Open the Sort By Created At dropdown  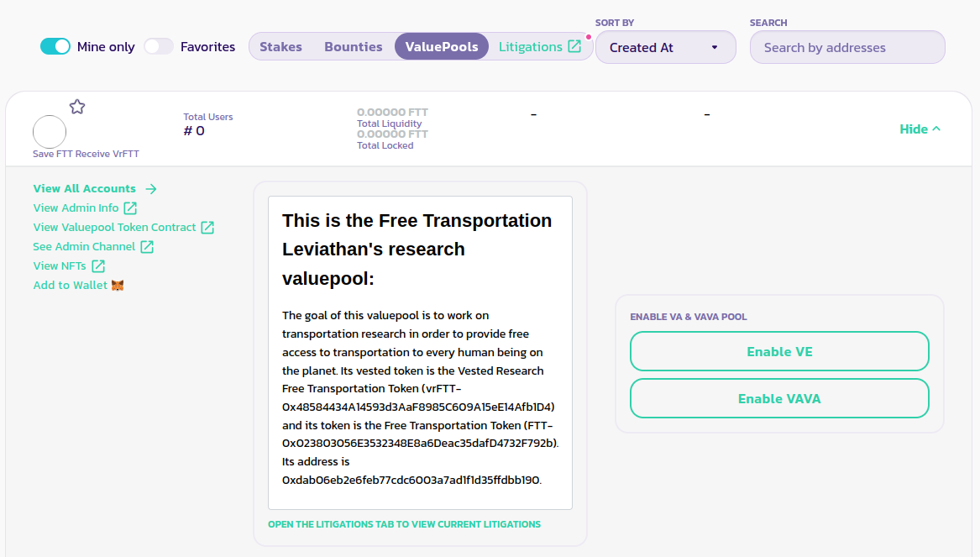(x=665, y=48)
